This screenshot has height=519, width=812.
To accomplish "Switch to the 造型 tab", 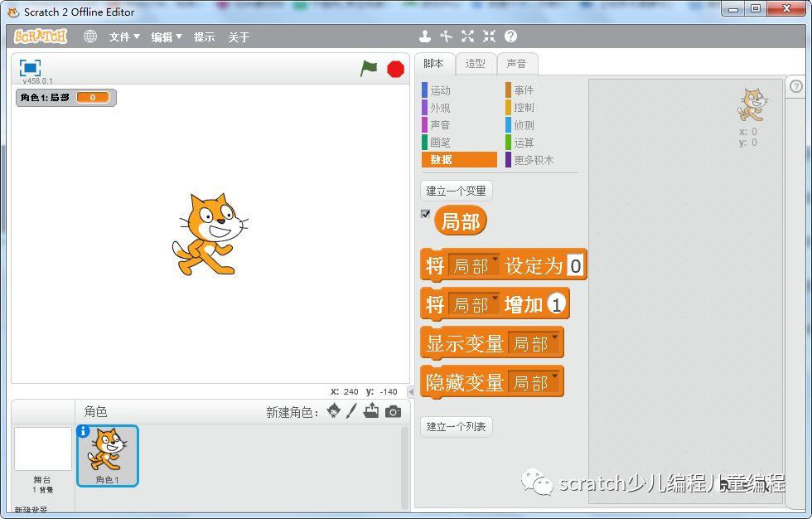I will click(476, 64).
